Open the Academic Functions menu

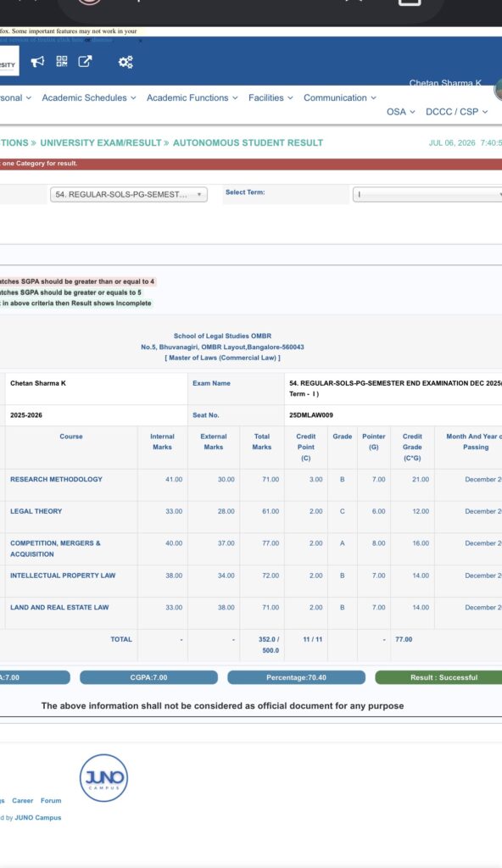coord(192,97)
